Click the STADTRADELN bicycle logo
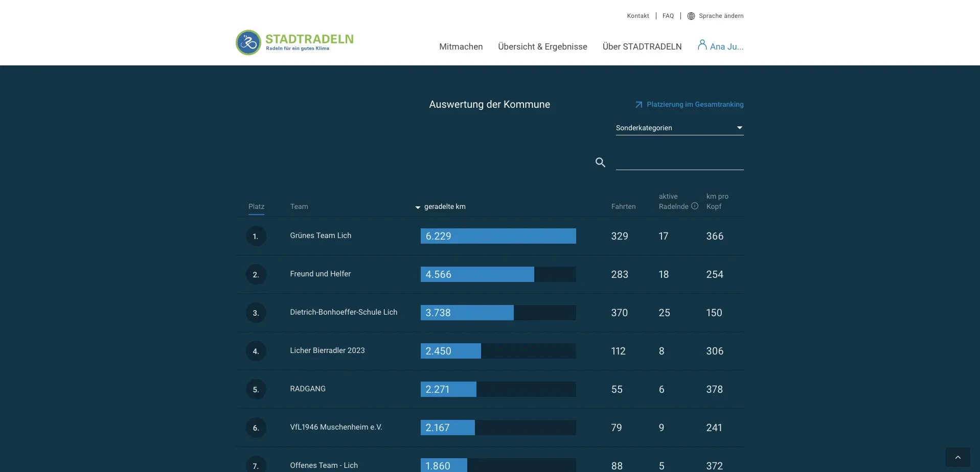This screenshot has width=980, height=472. tap(248, 42)
